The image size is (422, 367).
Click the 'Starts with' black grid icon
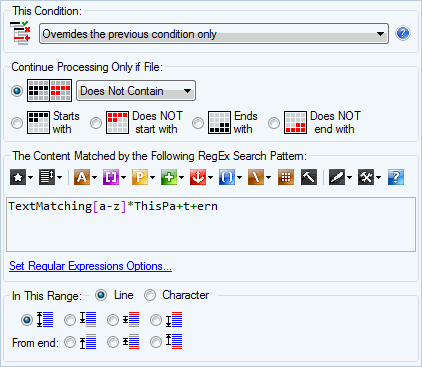point(38,123)
